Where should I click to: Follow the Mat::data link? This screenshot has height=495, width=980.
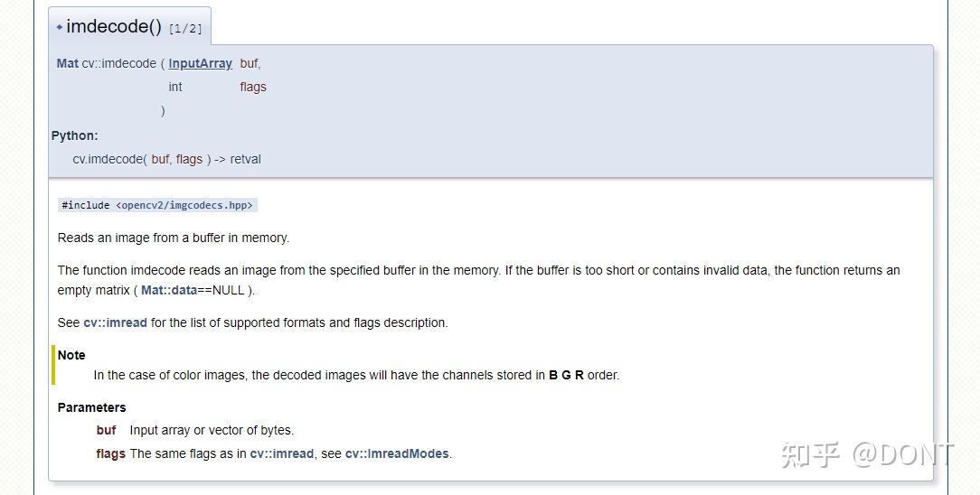coord(169,290)
